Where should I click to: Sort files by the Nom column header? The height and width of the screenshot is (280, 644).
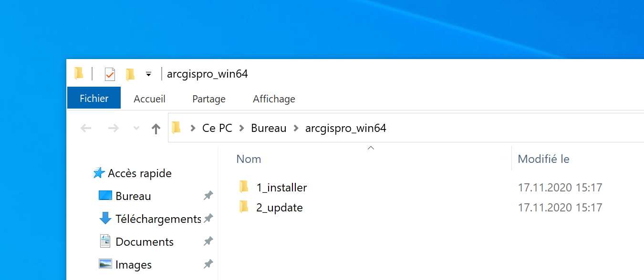point(249,159)
